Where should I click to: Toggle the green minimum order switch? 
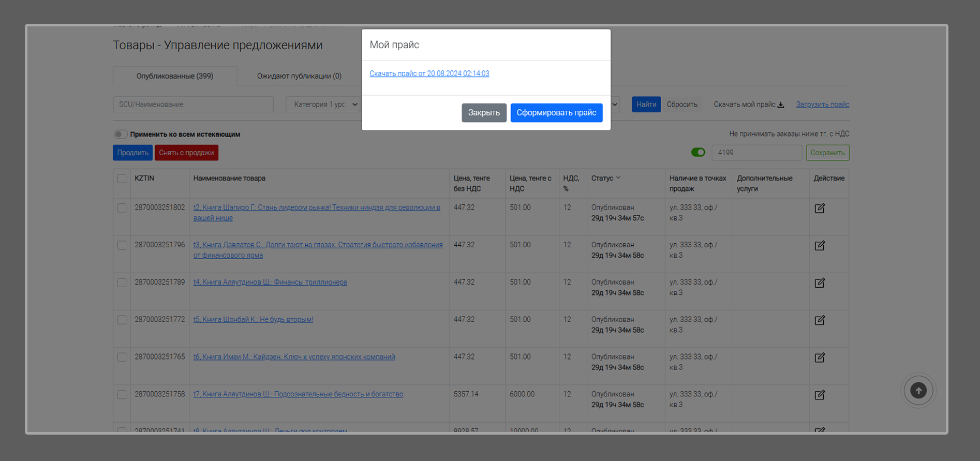(x=698, y=153)
